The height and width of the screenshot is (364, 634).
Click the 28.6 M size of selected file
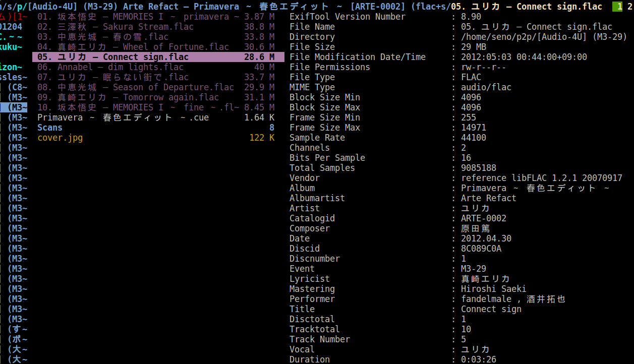click(x=259, y=57)
